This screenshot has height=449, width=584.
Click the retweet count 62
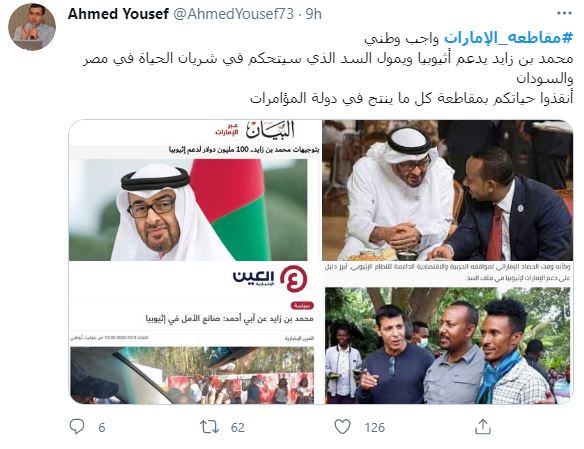(238, 427)
